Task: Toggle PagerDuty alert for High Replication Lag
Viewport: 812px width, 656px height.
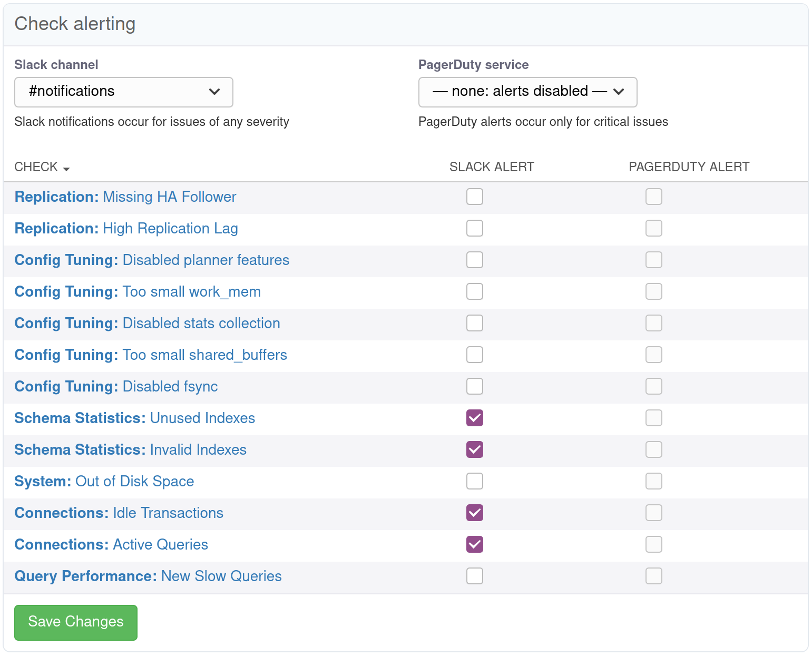Action: click(654, 228)
